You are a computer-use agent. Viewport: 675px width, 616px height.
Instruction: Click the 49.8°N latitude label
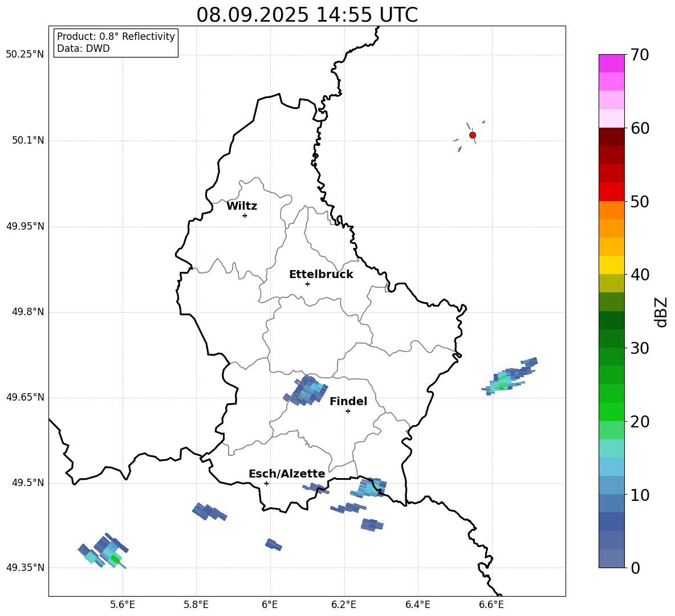pyautogui.click(x=28, y=312)
